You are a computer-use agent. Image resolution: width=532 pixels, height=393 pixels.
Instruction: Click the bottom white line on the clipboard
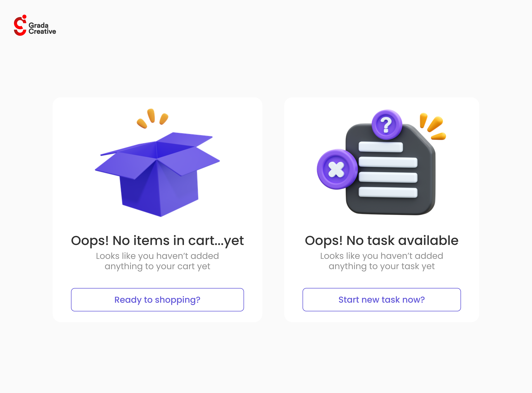[x=388, y=192]
